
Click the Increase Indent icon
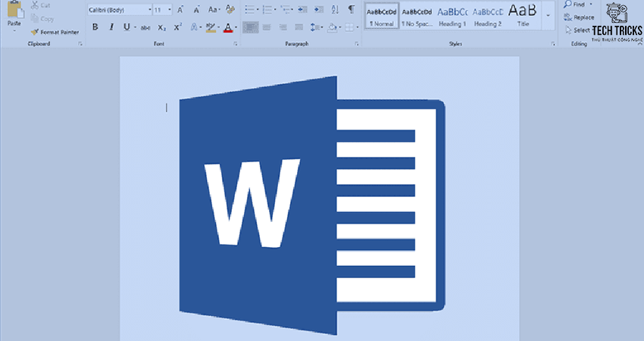click(x=319, y=9)
